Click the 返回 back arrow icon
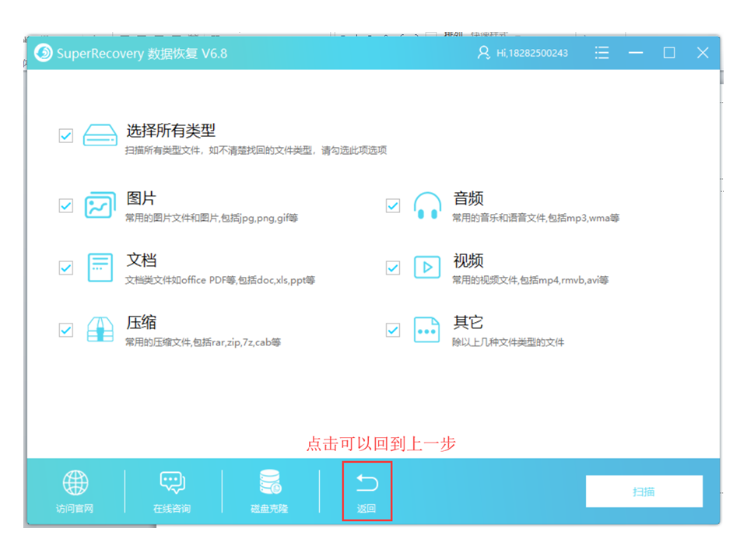This screenshot has height=560, width=747. pos(366,482)
